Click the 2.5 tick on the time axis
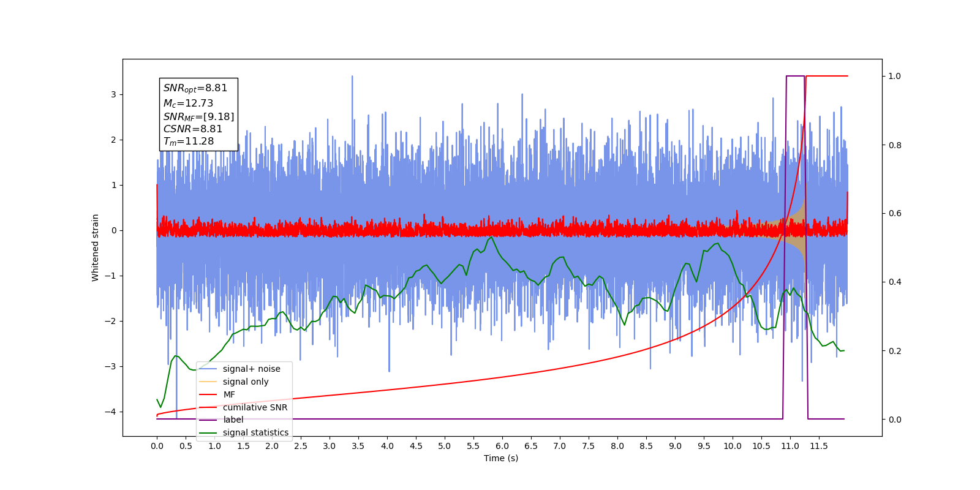Screen dimensions: 980x490 pos(301,446)
